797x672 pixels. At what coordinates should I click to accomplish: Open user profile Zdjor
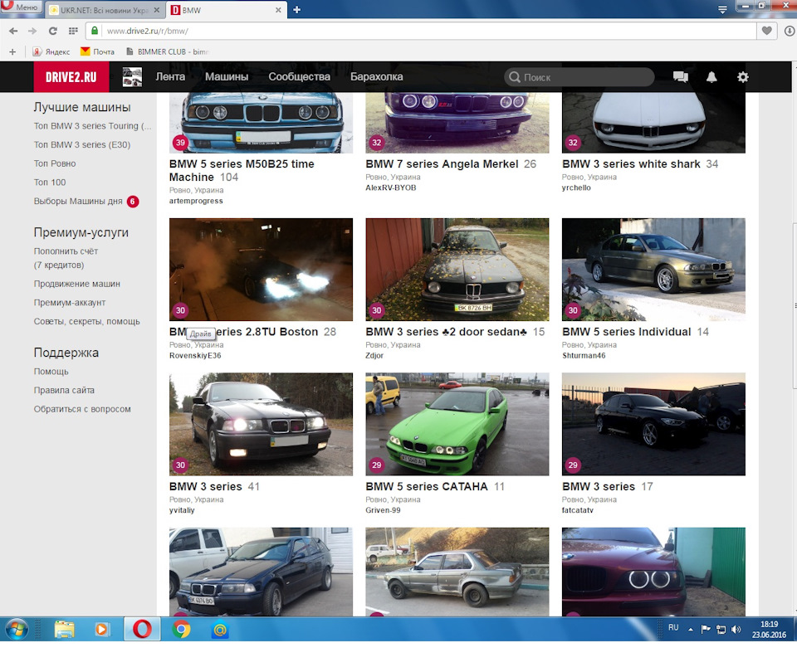pyautogui.click(x=374, y=355)
